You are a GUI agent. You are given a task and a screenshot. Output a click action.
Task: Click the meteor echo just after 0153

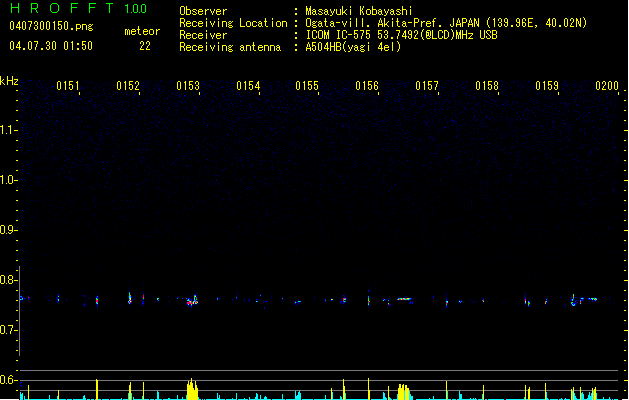[x=193, y=301]
